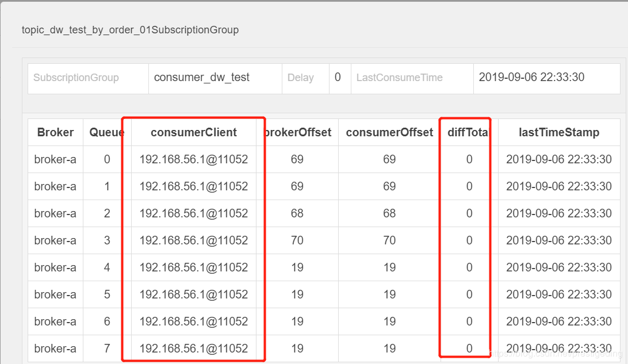Select the consumerClient column header
This screenshot has height=364, width=628.
[193, 132]
